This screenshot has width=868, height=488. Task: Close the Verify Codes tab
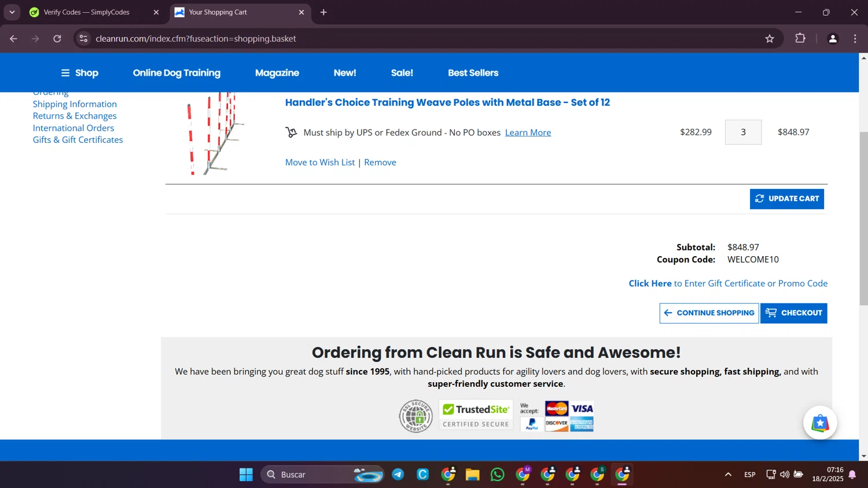[156, 12]
